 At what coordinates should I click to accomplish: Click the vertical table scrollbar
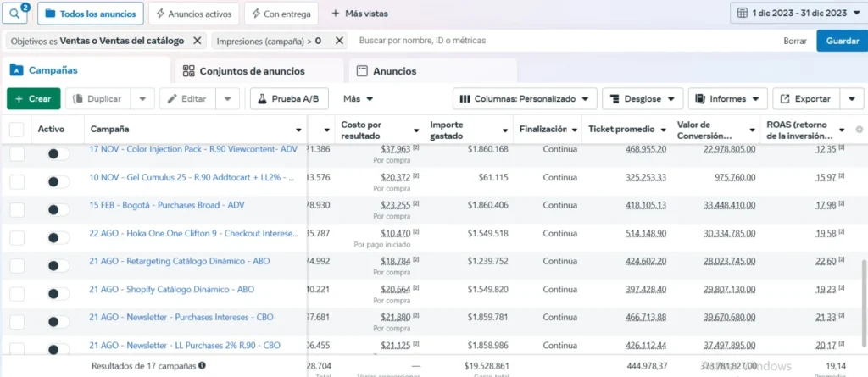click(864, 297)
